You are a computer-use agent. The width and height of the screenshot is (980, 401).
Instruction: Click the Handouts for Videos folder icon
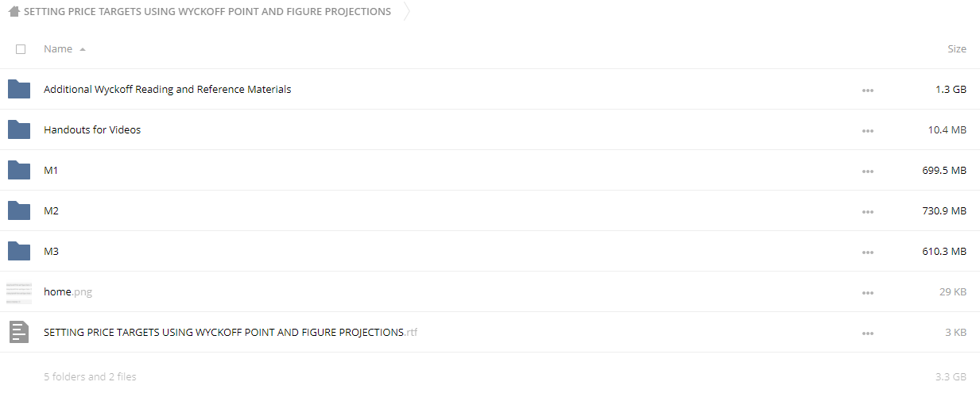19,129
